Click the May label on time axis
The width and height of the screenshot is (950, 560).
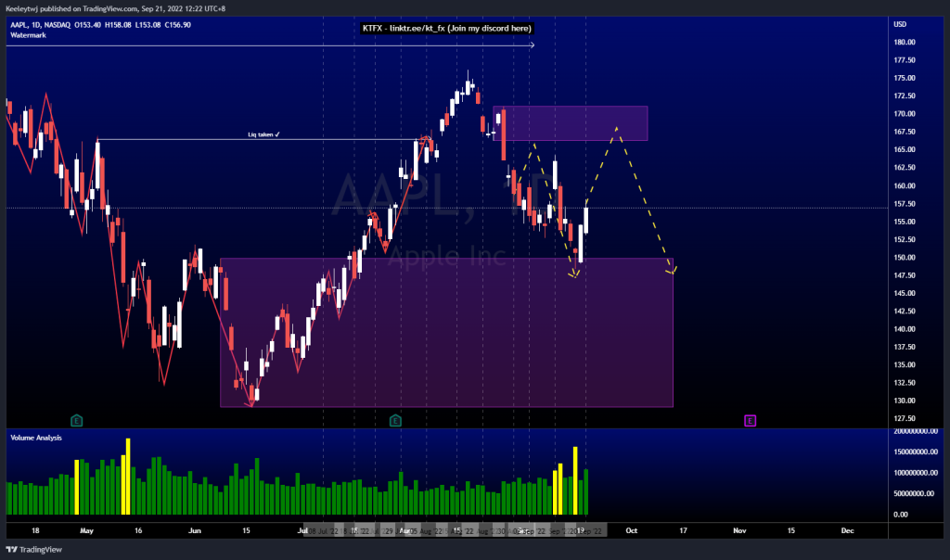(86, 531)
